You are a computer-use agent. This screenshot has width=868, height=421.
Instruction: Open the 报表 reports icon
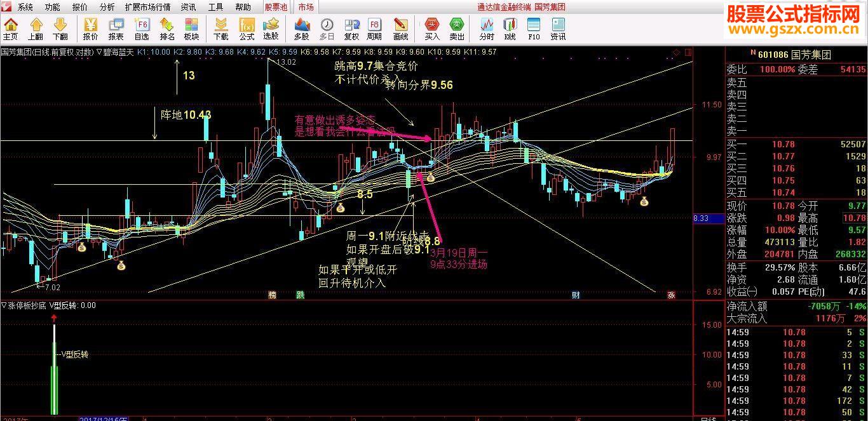coord(116,29)
